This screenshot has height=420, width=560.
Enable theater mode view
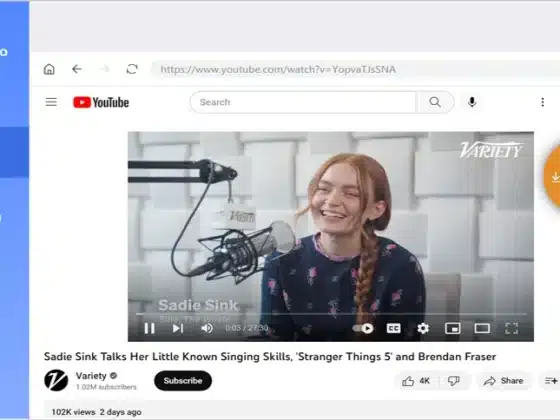coord(482,328)
